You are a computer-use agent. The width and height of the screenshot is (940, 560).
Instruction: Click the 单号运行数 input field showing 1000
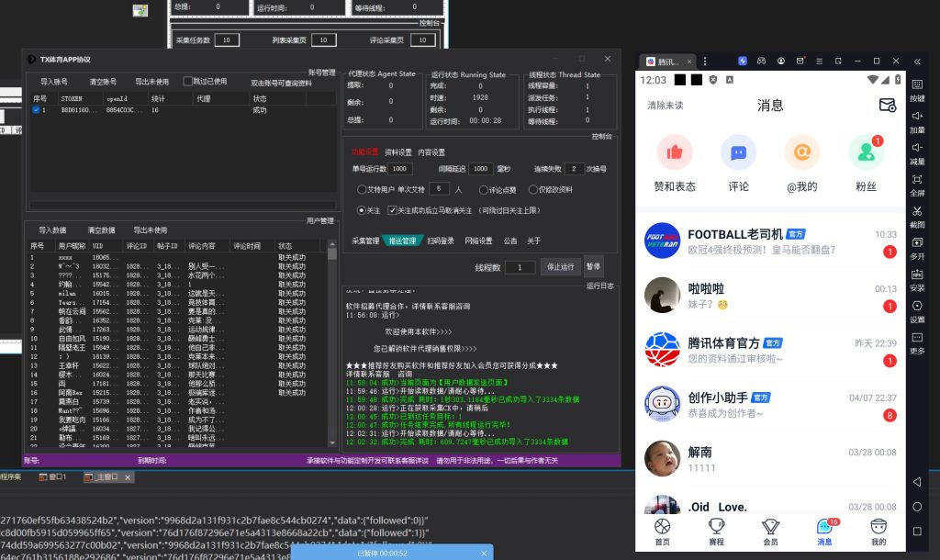[399, 168]
